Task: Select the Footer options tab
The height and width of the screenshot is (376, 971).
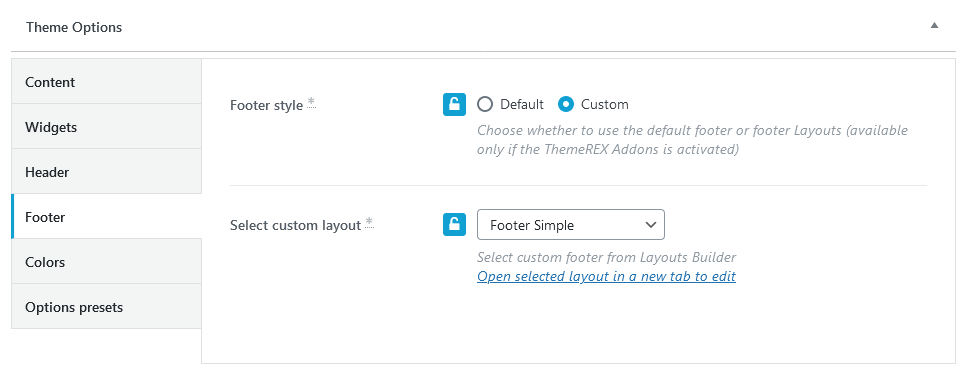Action: point(107,217)
